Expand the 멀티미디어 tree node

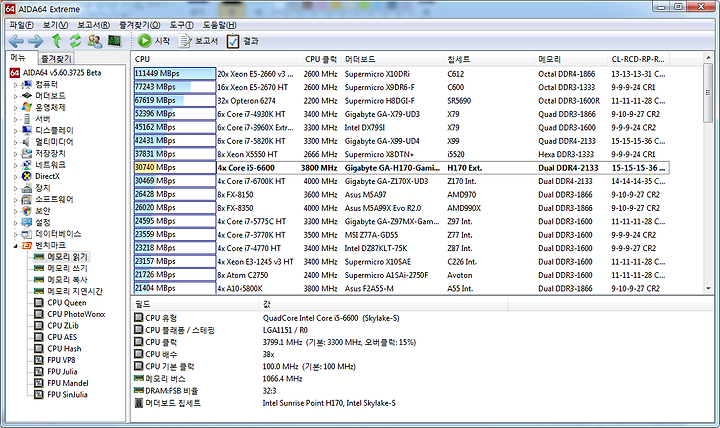tap(15, 142)
